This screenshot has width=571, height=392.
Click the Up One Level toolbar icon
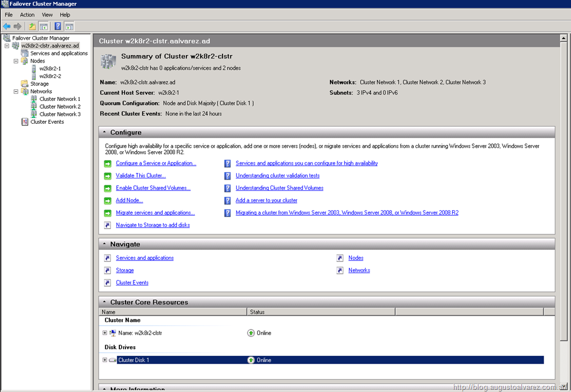tap(32, 26)
